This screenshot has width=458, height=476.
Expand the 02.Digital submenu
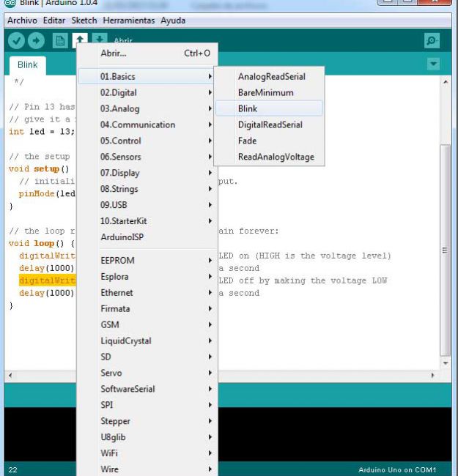pos(147,92)
